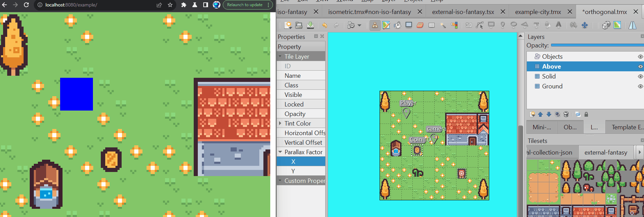
Task: Choose the Magic Wand selection tool
Action: click(443, 25)
